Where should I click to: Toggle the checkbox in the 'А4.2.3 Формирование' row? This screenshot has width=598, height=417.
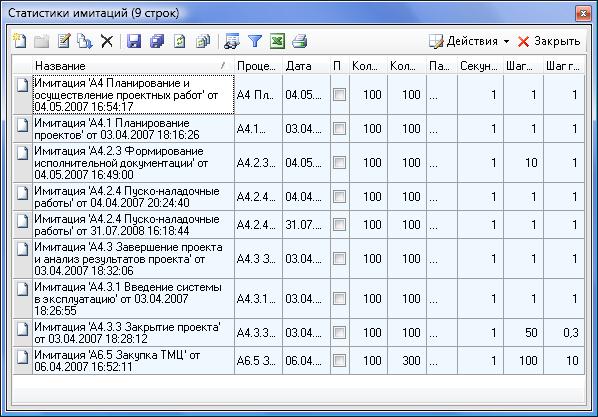coord(339,163)
